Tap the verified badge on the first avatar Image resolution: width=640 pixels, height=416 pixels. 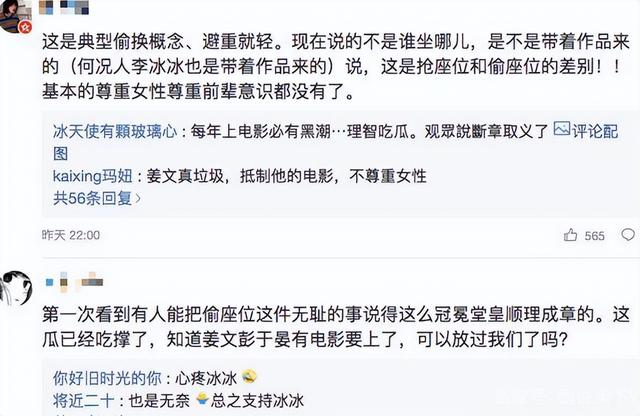[26, 27]
